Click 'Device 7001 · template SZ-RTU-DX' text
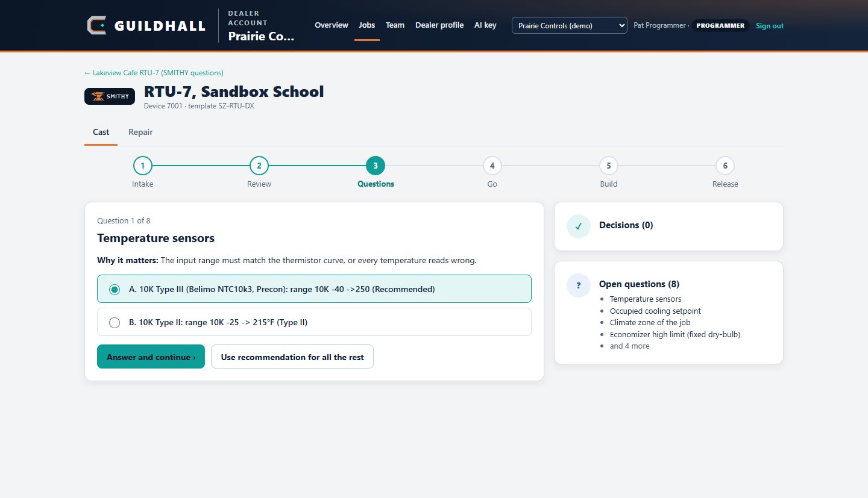868x498 pixels. click(199, 106)
